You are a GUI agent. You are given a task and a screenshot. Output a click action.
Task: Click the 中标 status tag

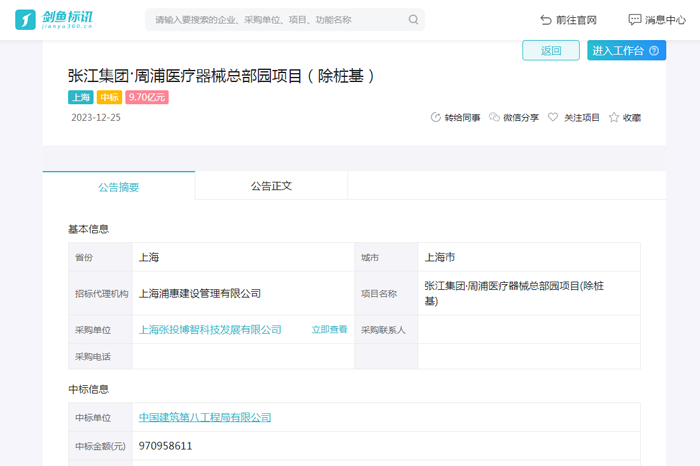[110, 98]
